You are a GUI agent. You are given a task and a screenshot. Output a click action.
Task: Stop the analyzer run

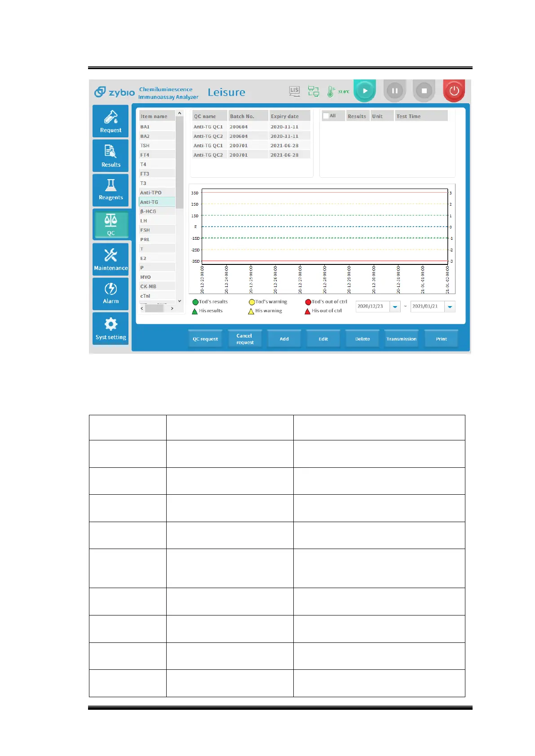(x=424, y=91)
